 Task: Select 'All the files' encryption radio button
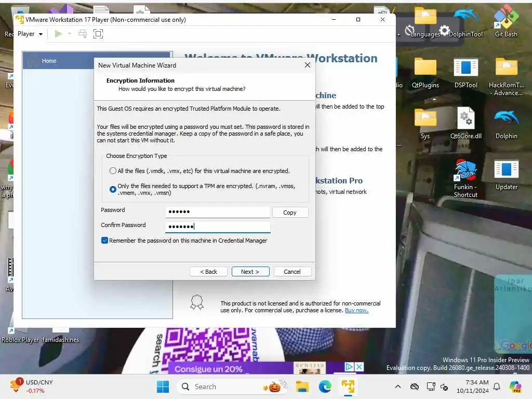pos(113,170)
